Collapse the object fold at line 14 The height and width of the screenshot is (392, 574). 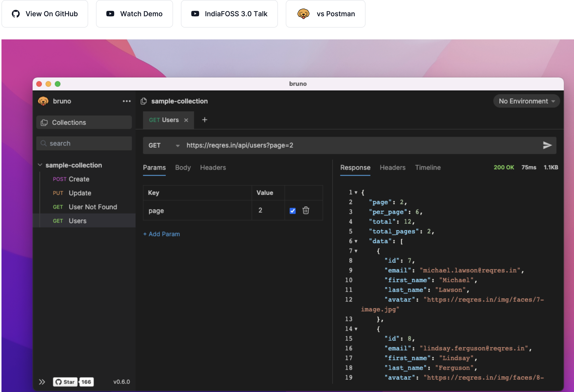pyautogui.click(x=356, y=329)
